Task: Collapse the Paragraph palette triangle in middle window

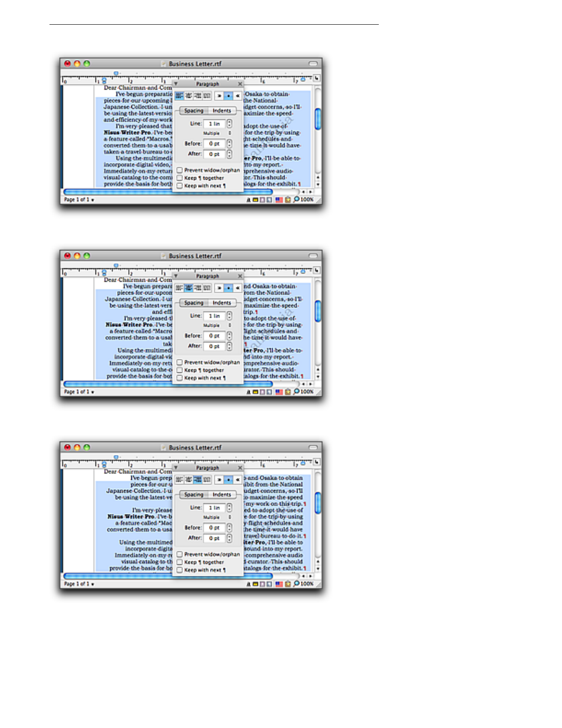Action: coord(176,276)
